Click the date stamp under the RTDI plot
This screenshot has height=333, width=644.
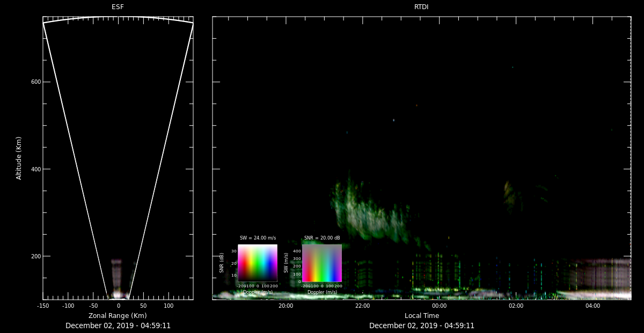click(422, 325)
